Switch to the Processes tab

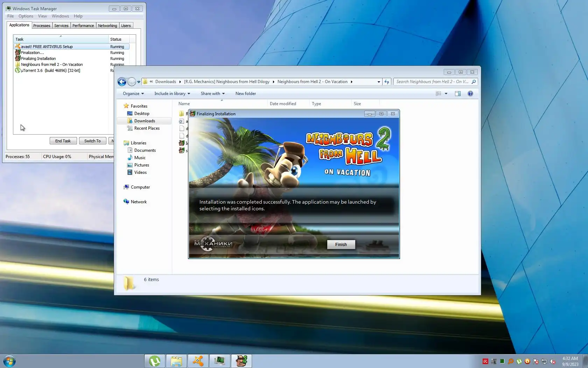(x=42, y=26)
